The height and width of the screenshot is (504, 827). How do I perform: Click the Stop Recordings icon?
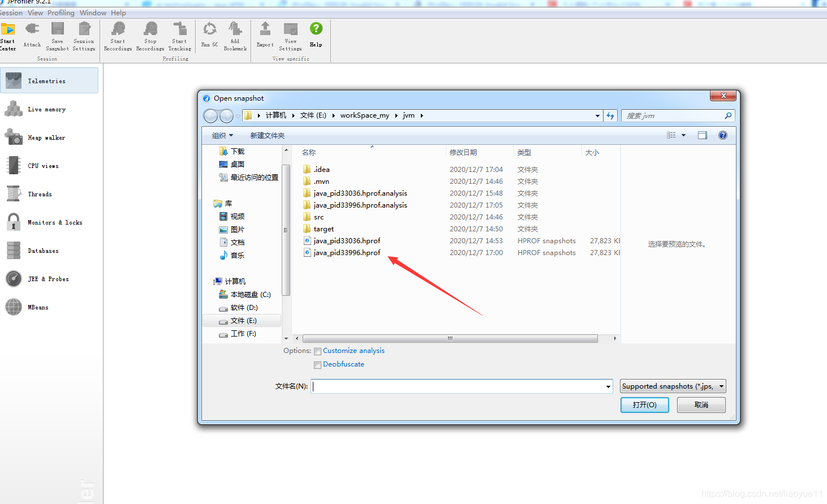tap(150, 29)
